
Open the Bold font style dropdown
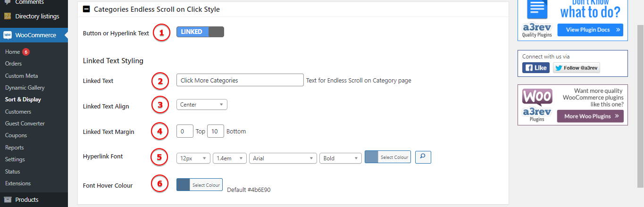click(x=340, y=158)
